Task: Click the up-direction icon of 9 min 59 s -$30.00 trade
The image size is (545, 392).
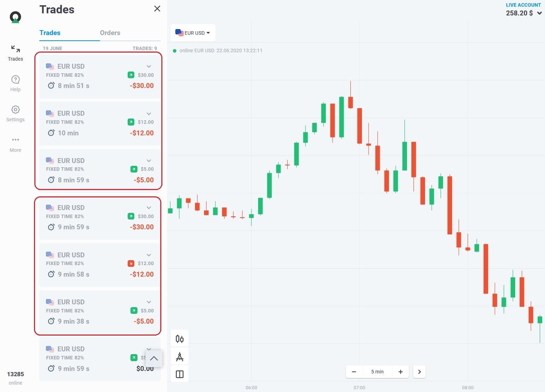Action: point(131,216)
